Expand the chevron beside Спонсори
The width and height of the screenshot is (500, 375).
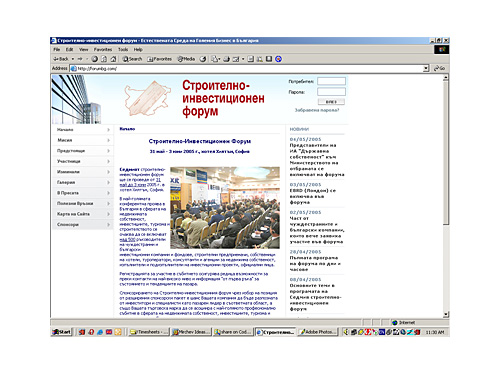[109, 225]
